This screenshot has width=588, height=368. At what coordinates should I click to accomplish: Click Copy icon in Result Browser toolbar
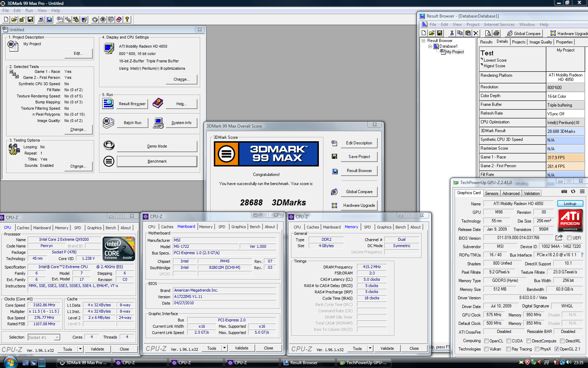click(460, 33)
